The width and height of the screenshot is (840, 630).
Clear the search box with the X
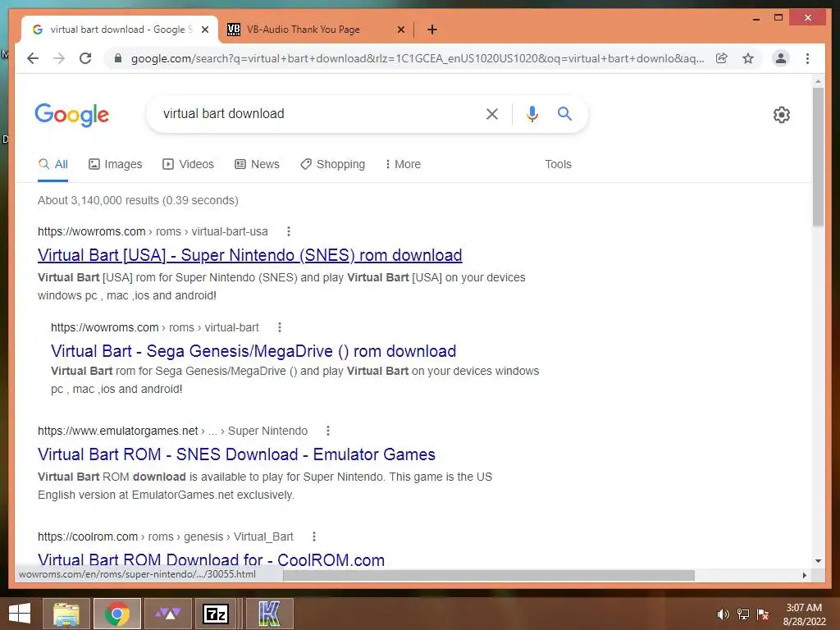[x=492, y=113]
